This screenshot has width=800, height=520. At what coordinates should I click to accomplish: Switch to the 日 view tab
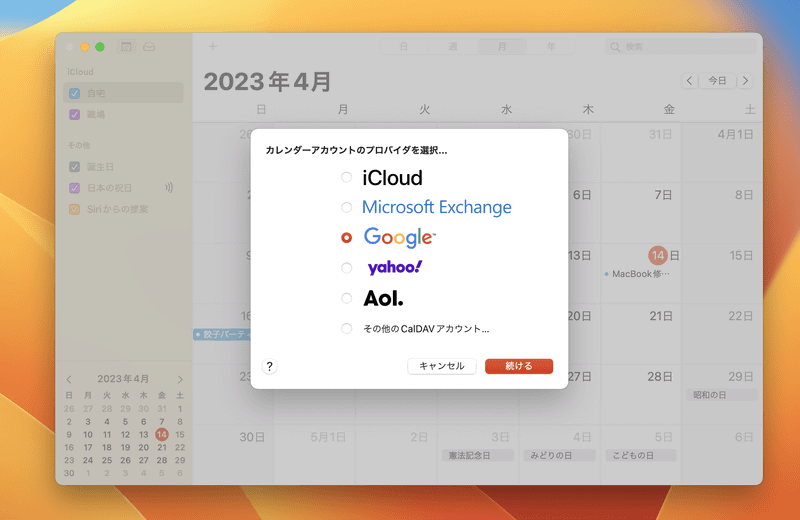pyautogui.click(x=404, y=47)
